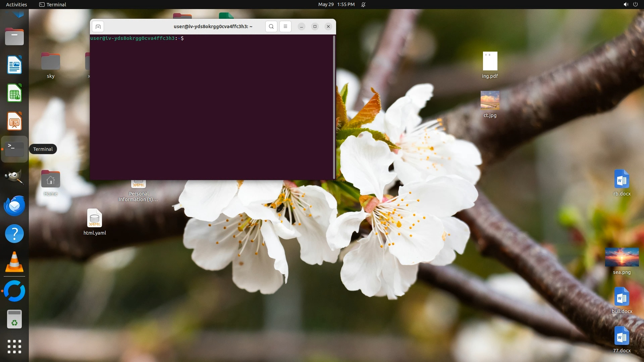Open the Trash in the dock
The image size is (644, 362).
pyautogui.click(x=14, y=319)
